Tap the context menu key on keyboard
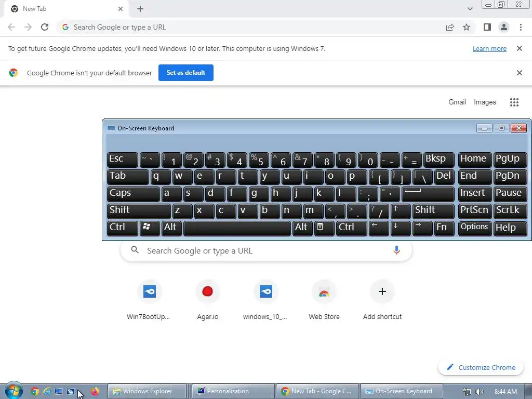Screen dimensions: 532x399 [324, 228]
